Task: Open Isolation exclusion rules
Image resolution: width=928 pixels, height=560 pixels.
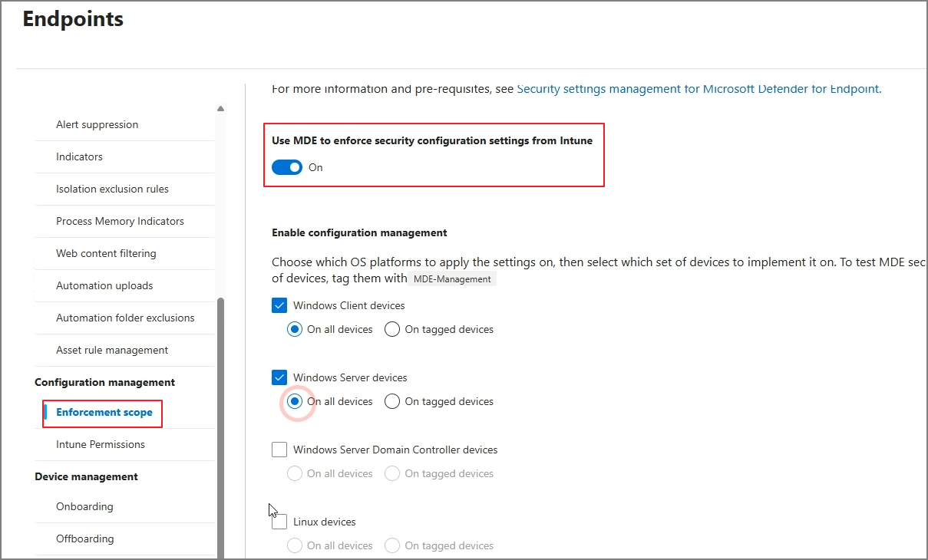Action: [112, 189]
